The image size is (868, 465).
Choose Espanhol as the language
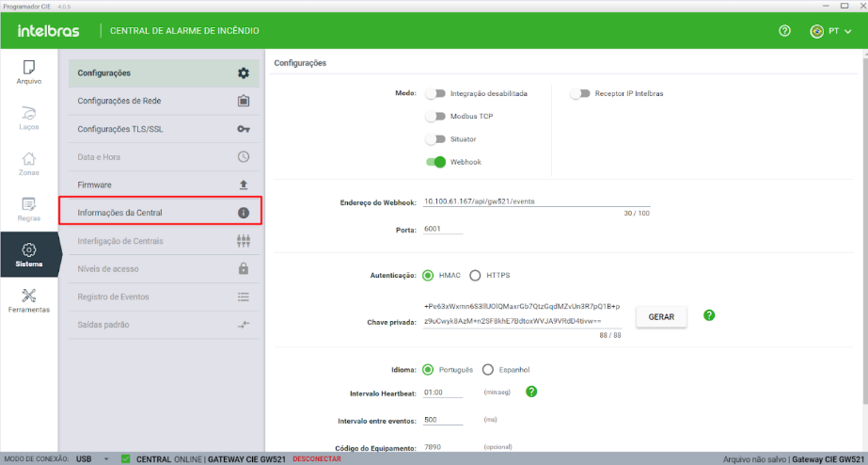click(488, 370)
